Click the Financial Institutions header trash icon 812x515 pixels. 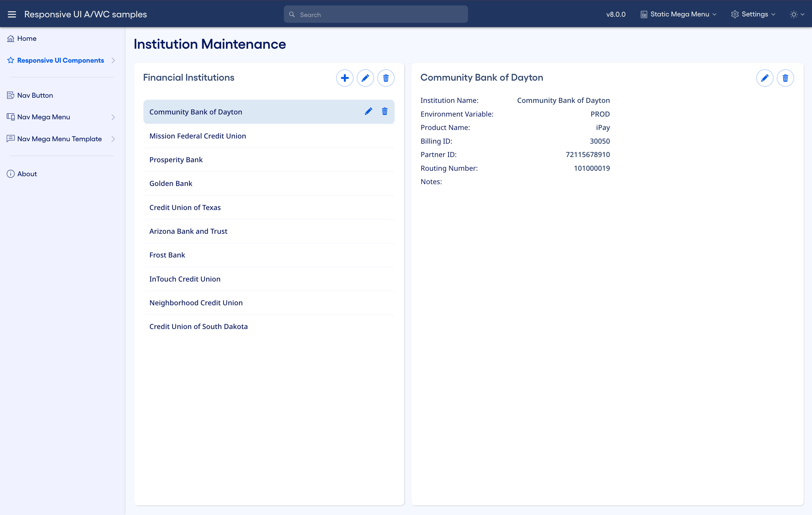tap(386, 78)
